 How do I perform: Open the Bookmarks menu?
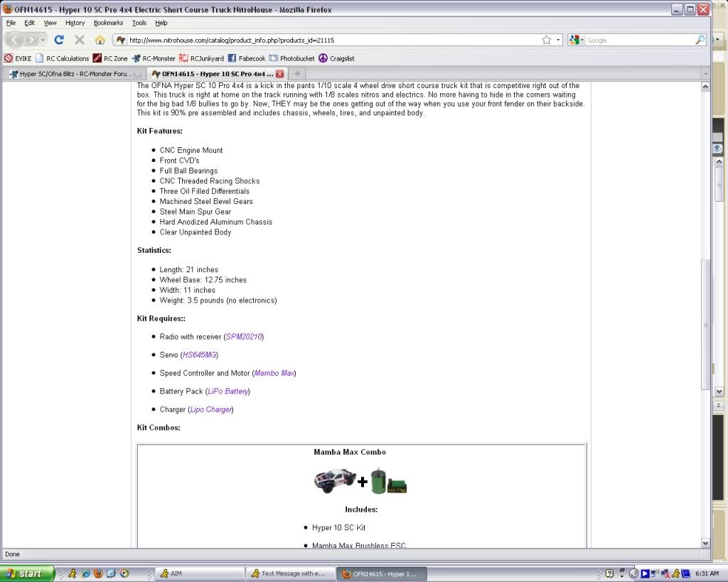point(108,23)
